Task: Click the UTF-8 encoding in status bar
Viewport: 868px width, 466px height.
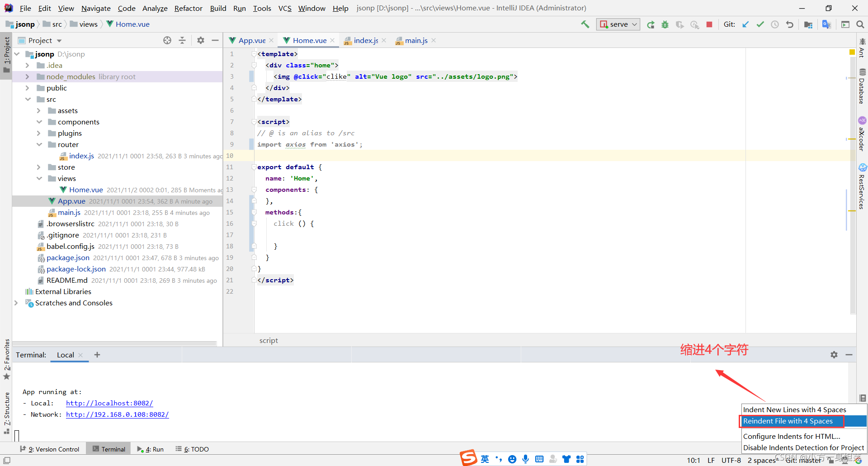Action: 731,460
